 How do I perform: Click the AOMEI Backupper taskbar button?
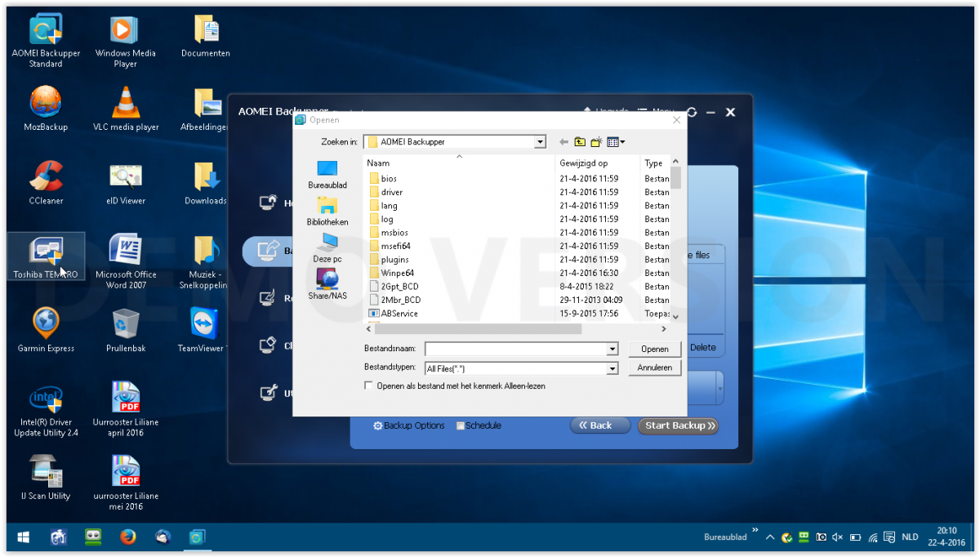pyautogui.click(x=197, y=537)
